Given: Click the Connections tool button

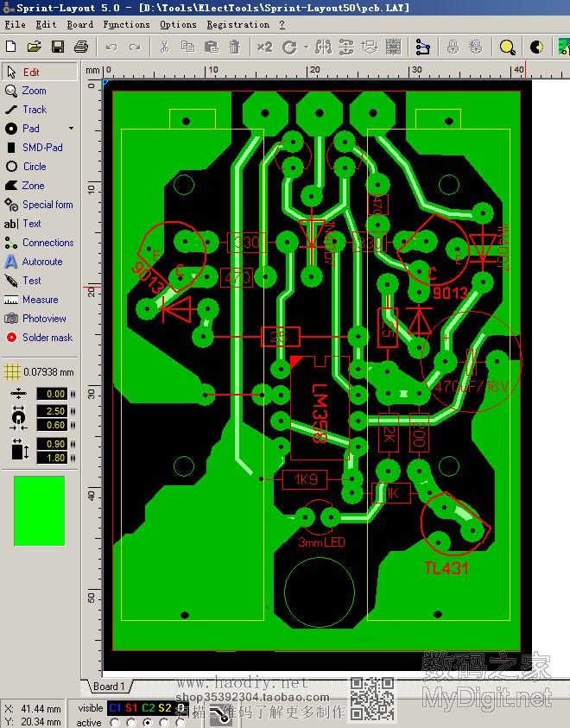Looking at the screenshot, I should coord(47,243).
